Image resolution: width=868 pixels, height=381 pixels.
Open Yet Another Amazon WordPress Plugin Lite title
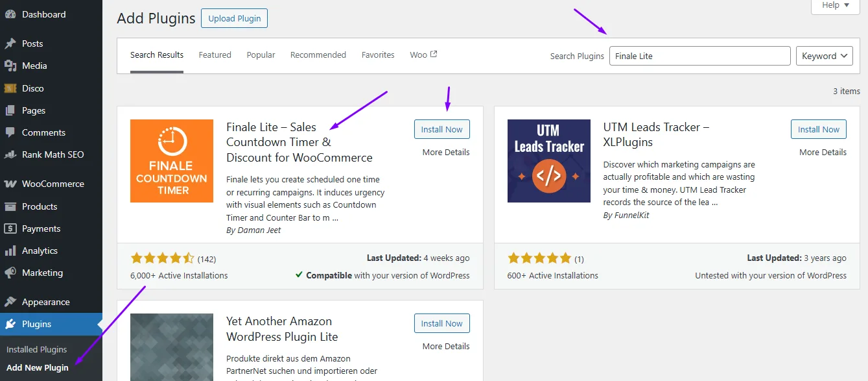coord(282,329)
